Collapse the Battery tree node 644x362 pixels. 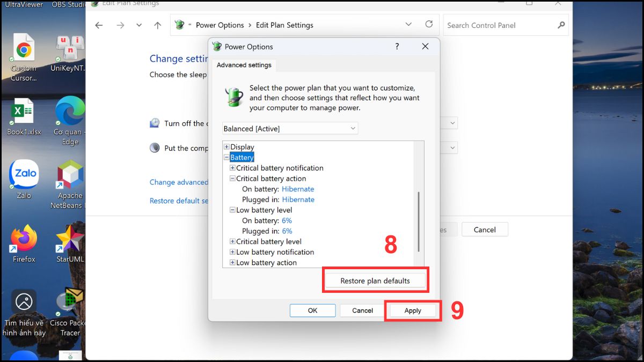pos(226,158)
